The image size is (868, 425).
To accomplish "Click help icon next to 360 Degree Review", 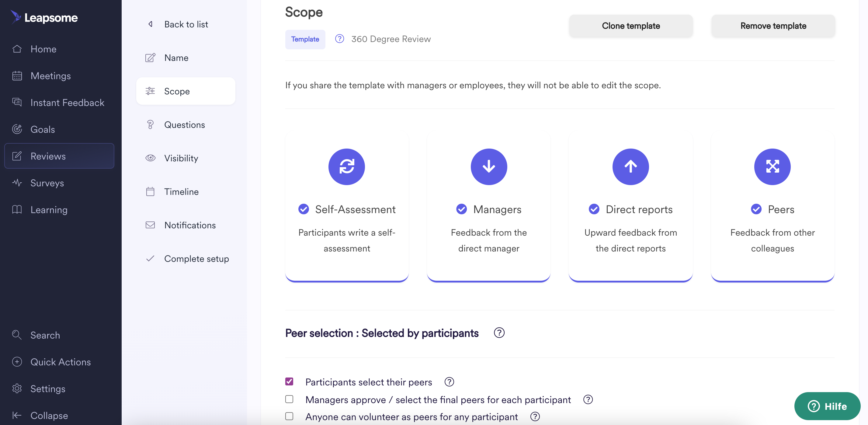I will tap(340, 39).
